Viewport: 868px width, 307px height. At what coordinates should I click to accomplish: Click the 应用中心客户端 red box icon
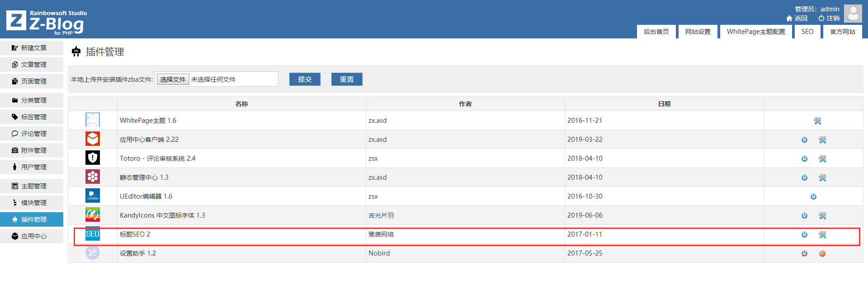click(x=93, y=139)
